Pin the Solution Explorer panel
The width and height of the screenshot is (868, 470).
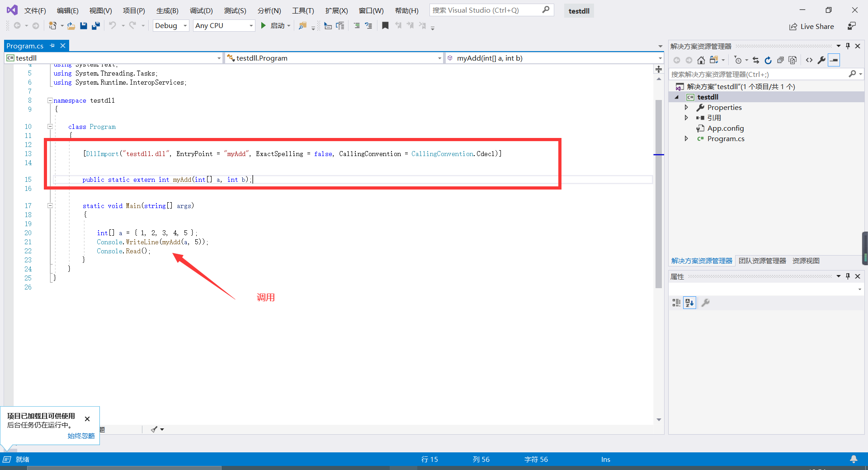click(x=848, y=46)
